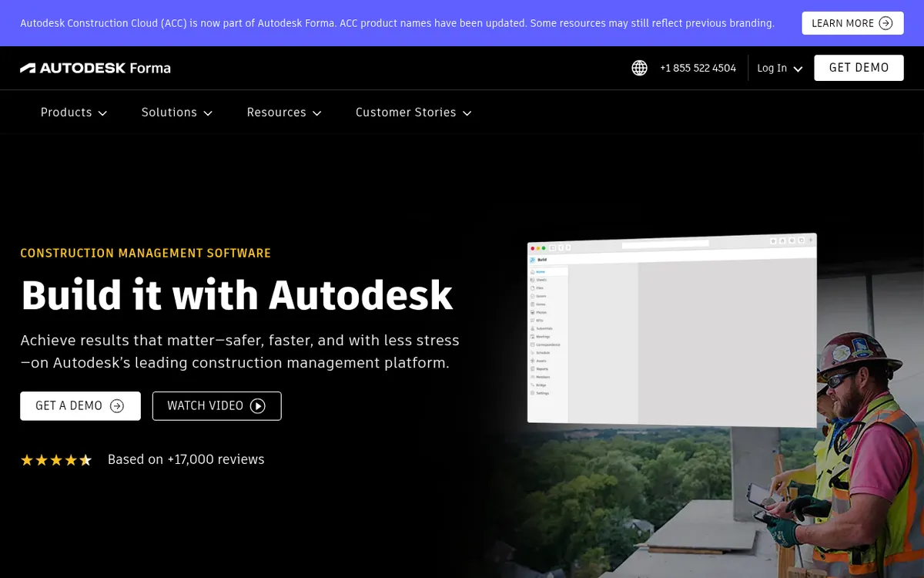Click the mockup browser address bar
The image size is (924, 578).
click(x=665, y=244)
